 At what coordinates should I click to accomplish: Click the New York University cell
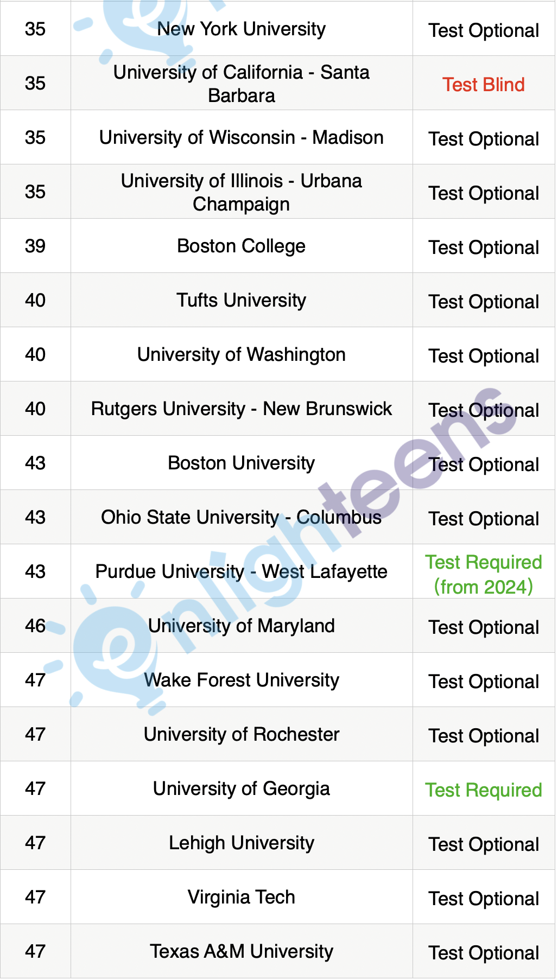tap(242, 29)
